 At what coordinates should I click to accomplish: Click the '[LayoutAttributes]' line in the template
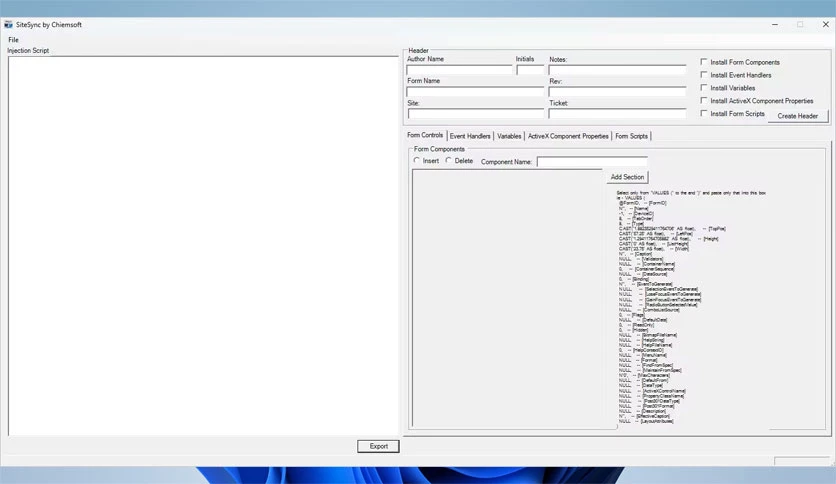[646, 421]
